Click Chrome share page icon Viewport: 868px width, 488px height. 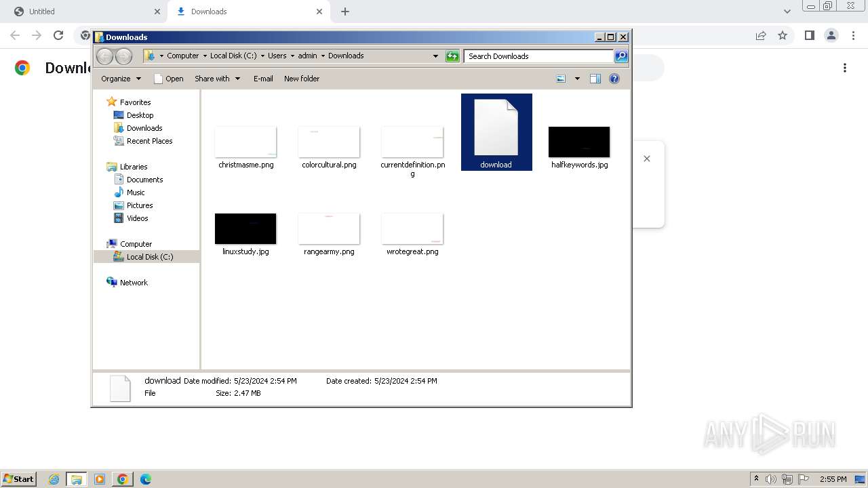coord(761,35)
